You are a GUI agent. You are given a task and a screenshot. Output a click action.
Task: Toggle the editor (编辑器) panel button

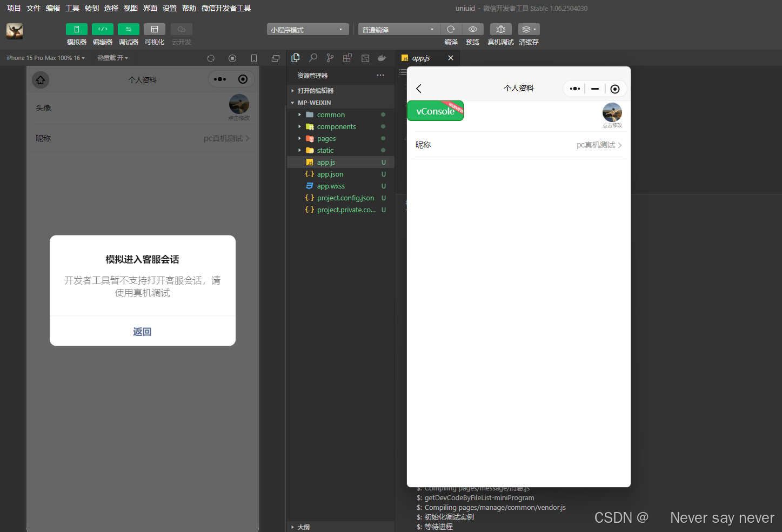(x=102, y=29)
